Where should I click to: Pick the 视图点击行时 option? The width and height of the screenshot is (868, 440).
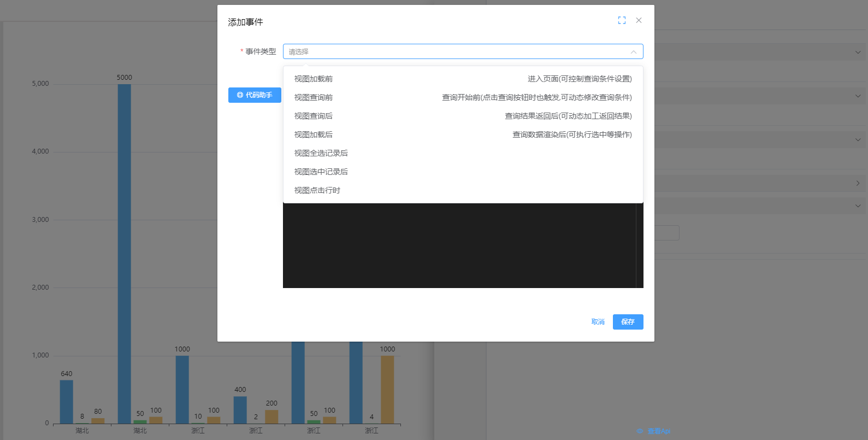pyautogui.click(x=317, y=191)
